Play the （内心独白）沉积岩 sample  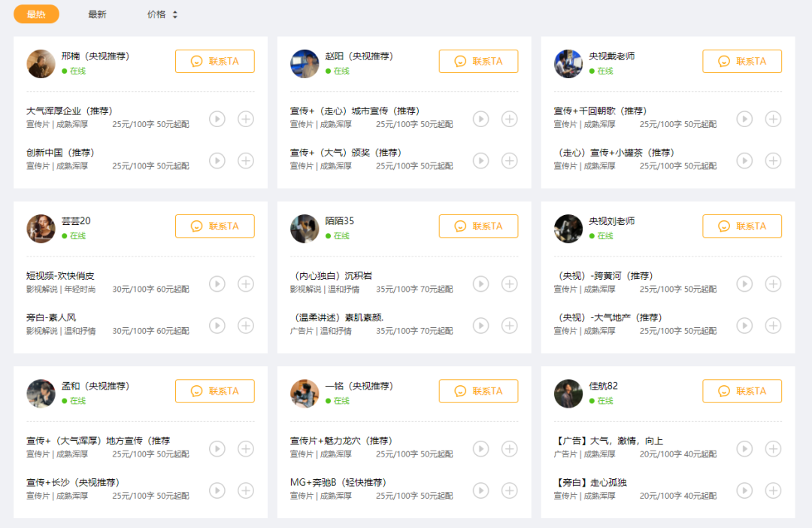(x=481, y=284)
